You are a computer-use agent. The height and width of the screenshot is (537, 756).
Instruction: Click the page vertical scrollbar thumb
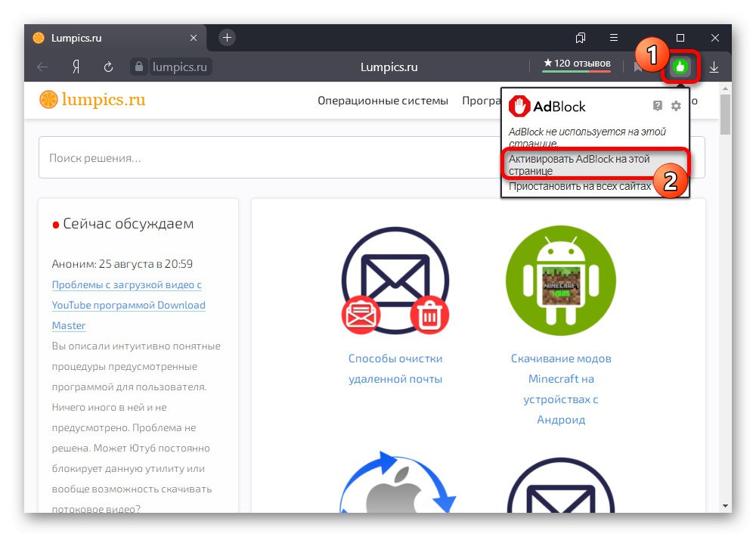(x=725, y=114)
